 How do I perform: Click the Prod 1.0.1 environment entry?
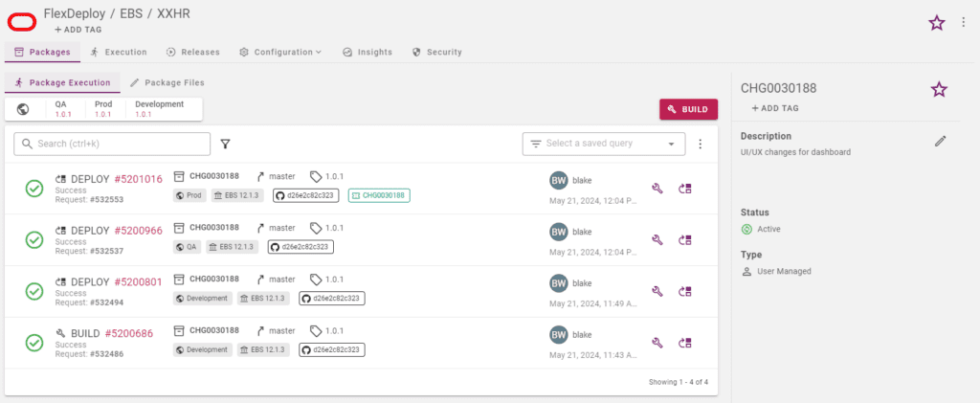pyautogui.click(x=103, y=109)
